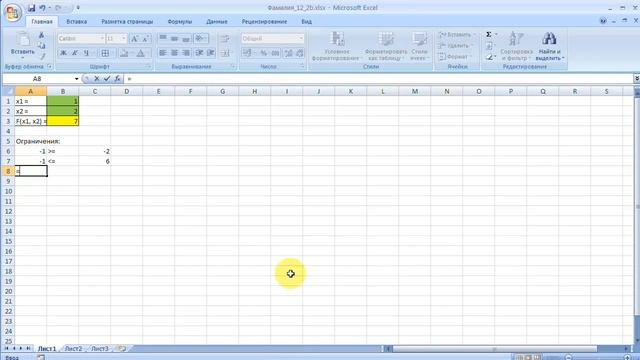Switch to sheet Лист2
This screenshot has width=640, height=360.
[x=73, y=349]
